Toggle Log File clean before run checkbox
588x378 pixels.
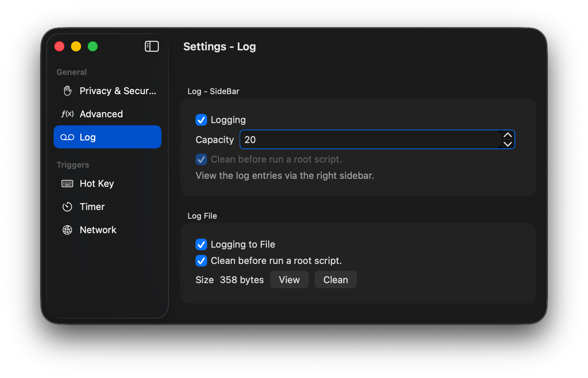201,261
